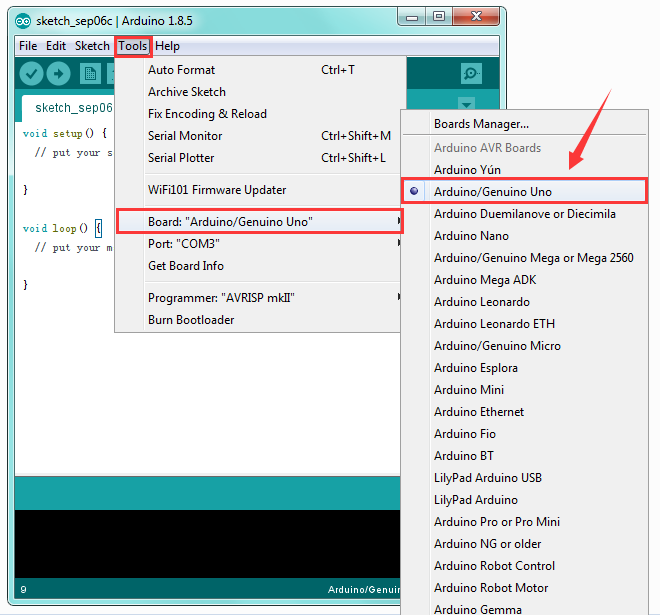This screenshot has height=615, width=660.
Task: Choose Arduino Leonardo board
Action: tap(482, 302)
